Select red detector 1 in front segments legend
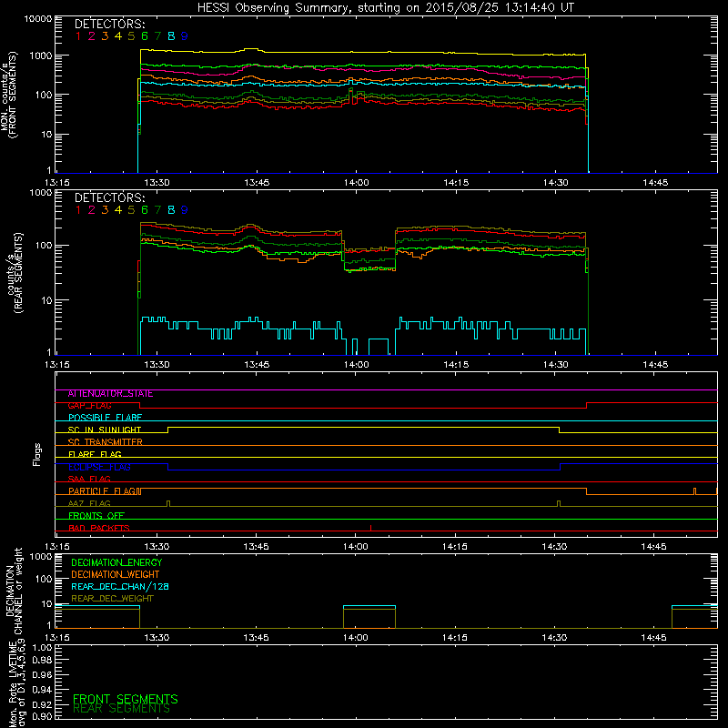 click(x=78, y=36)
